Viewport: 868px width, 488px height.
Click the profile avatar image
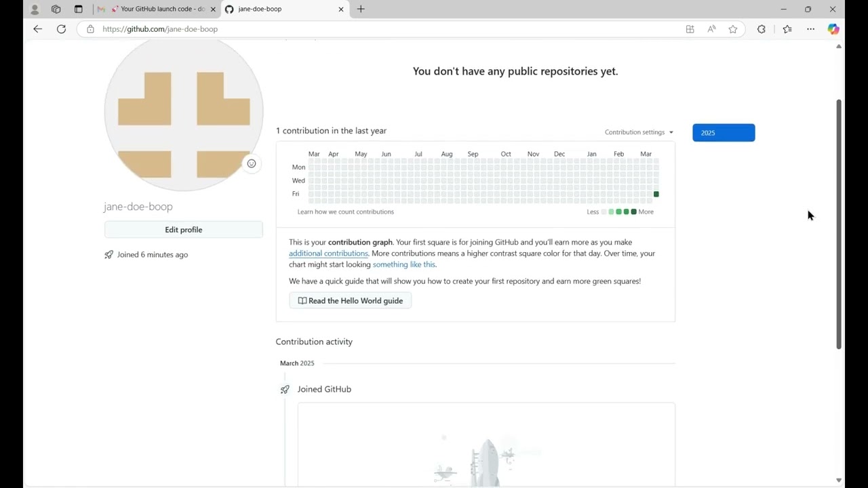pos(184,113)
